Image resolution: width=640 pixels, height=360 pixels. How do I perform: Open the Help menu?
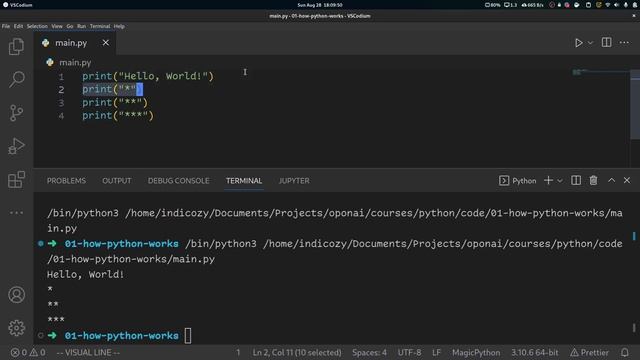[x=119, y=26]
